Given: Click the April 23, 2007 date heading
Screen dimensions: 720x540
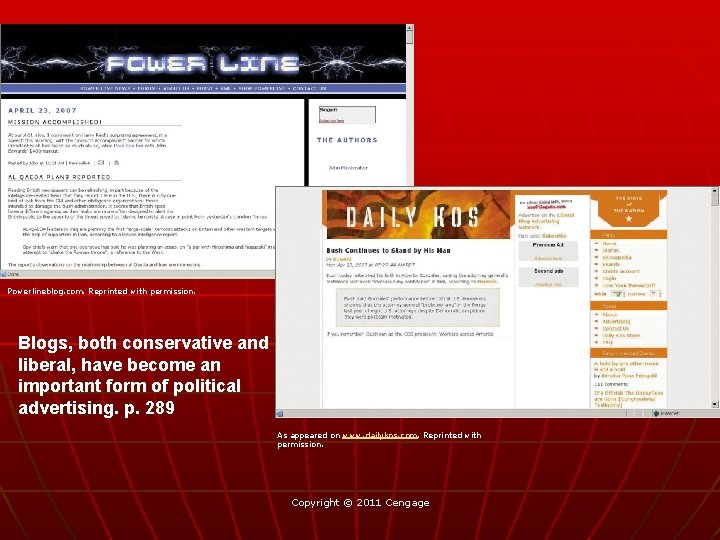Looking at the screenshot, I should 42,111.
